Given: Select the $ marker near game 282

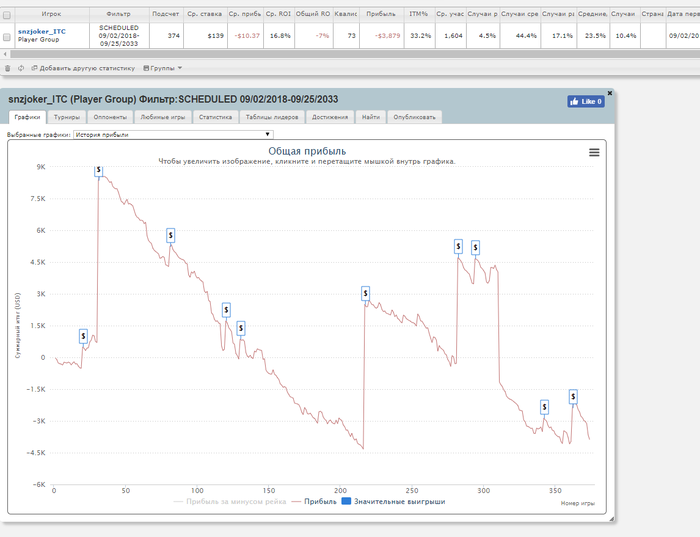Looking at the screenshot, I should pos(458,246).
